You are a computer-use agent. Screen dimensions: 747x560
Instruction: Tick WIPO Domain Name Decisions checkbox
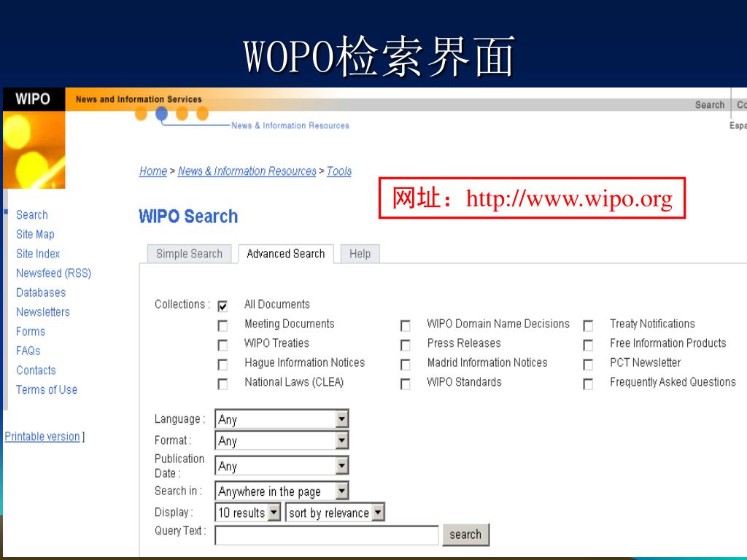[x=406, y=325]
